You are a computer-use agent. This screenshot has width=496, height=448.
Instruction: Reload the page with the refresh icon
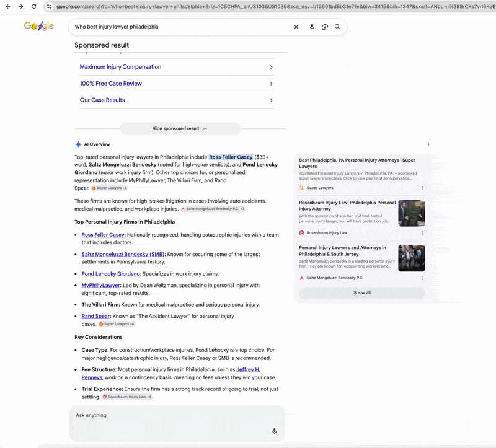pyautogui.click(x=34, y=7)
